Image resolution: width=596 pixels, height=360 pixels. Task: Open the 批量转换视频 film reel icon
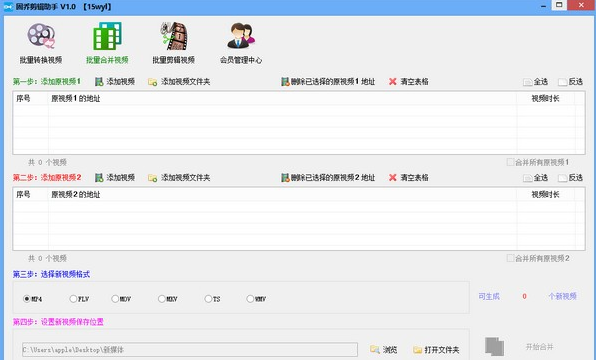(41, 36)
